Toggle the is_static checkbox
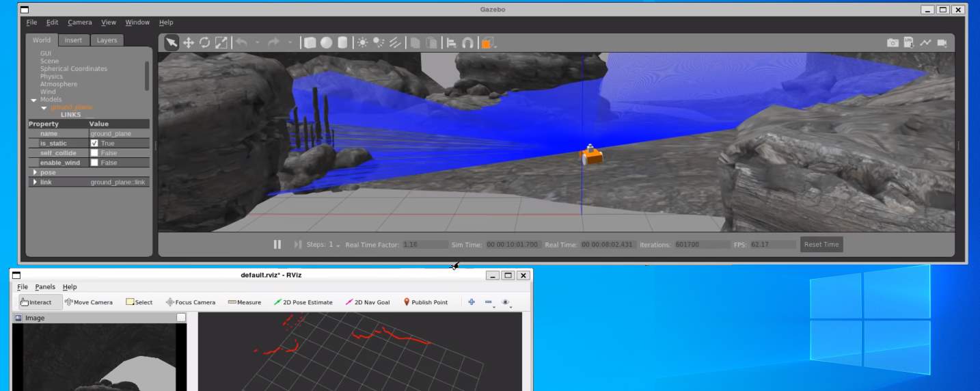 click(x=94, y=144)
